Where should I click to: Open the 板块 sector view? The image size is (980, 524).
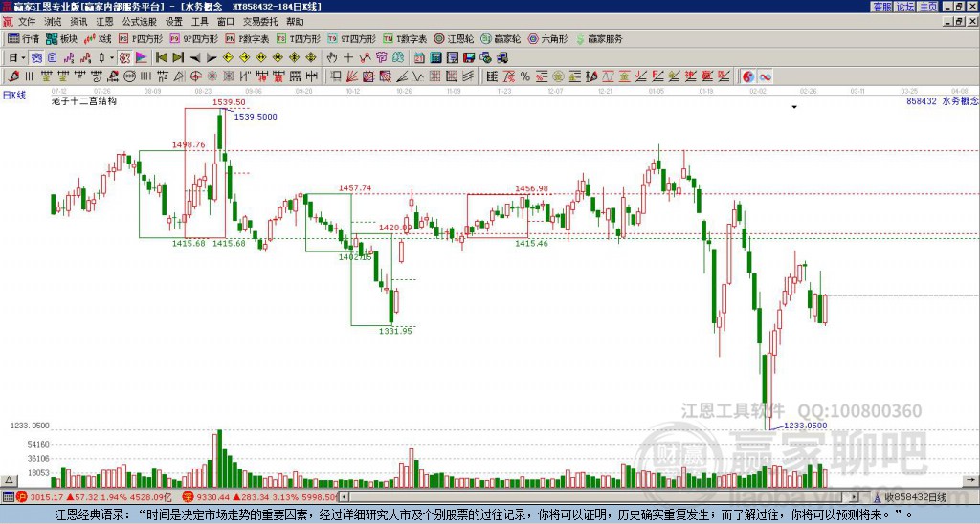(61, 38)
